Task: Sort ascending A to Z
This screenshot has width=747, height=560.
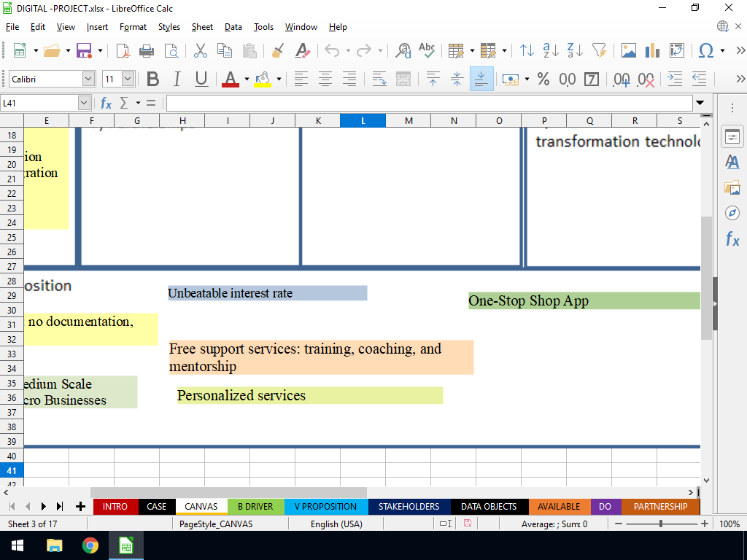Action: click(x=551, y=50)
